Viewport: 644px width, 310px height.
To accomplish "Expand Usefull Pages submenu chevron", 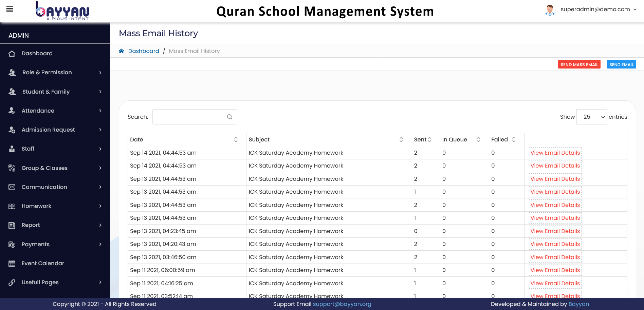I will point(100,282).
